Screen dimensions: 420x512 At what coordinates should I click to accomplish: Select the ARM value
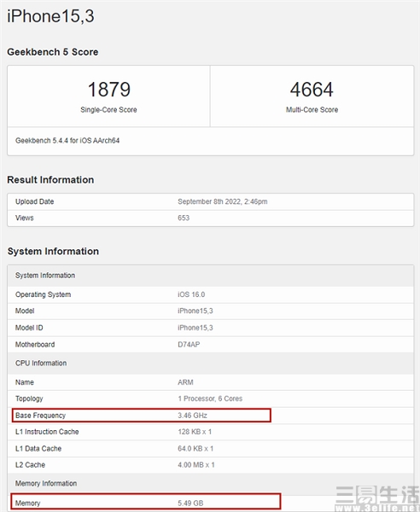(185, 382)
